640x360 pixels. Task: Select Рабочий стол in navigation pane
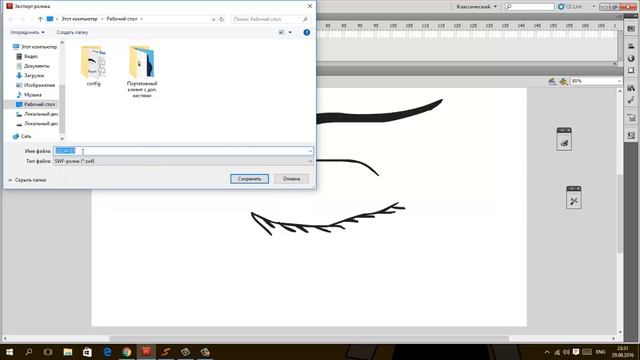pyautogui.click(x=36, y=104)
